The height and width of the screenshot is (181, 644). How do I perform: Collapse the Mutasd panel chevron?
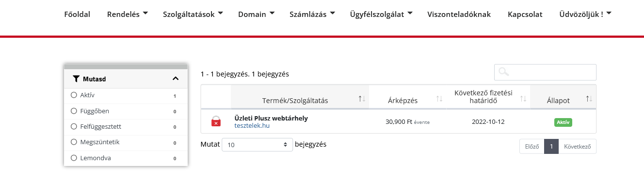[176, 78]
